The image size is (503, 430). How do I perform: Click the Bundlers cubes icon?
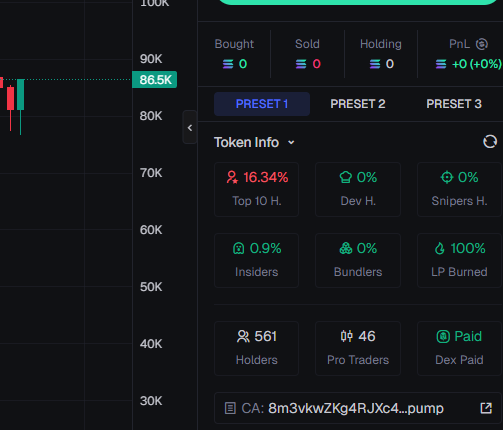click(346, 248)
